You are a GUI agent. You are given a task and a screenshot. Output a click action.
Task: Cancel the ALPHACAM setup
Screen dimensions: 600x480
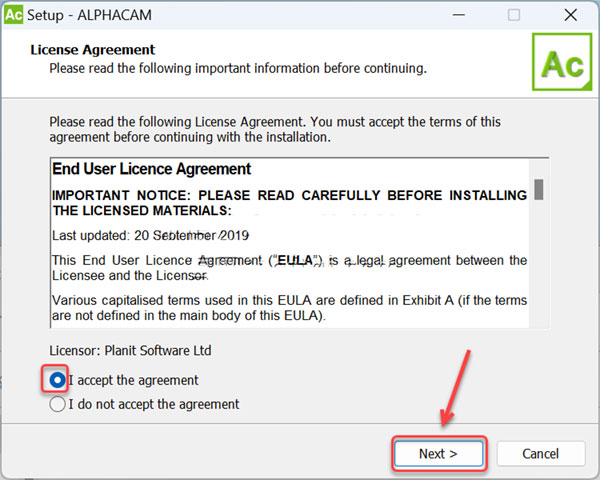click(541, 454)
